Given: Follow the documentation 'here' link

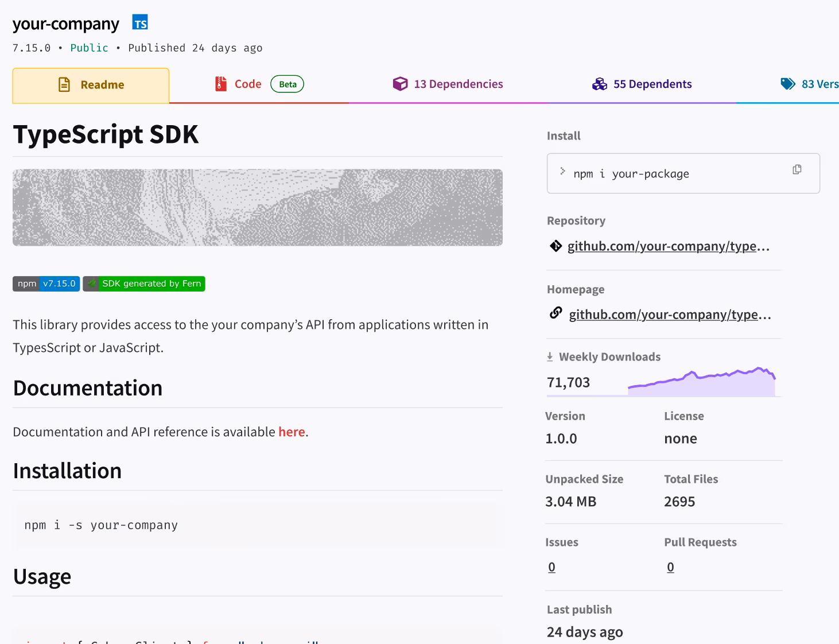Looking at the screenshot, I should (x=292, y=432).
